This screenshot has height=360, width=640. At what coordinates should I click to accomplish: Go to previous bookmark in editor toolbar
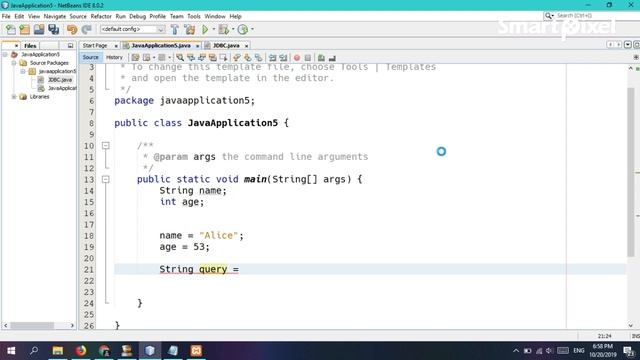[236, 58]
